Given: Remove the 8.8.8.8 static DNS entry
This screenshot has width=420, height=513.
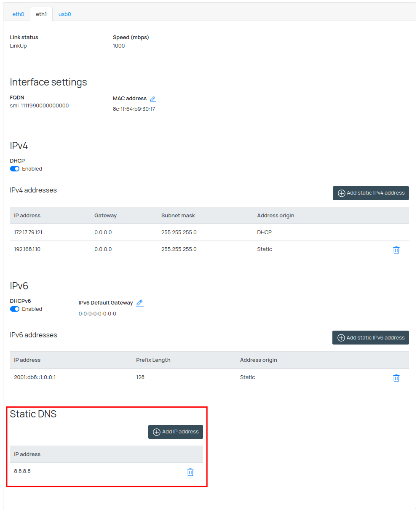Looking at the screenshot, I should click(190, 472).
